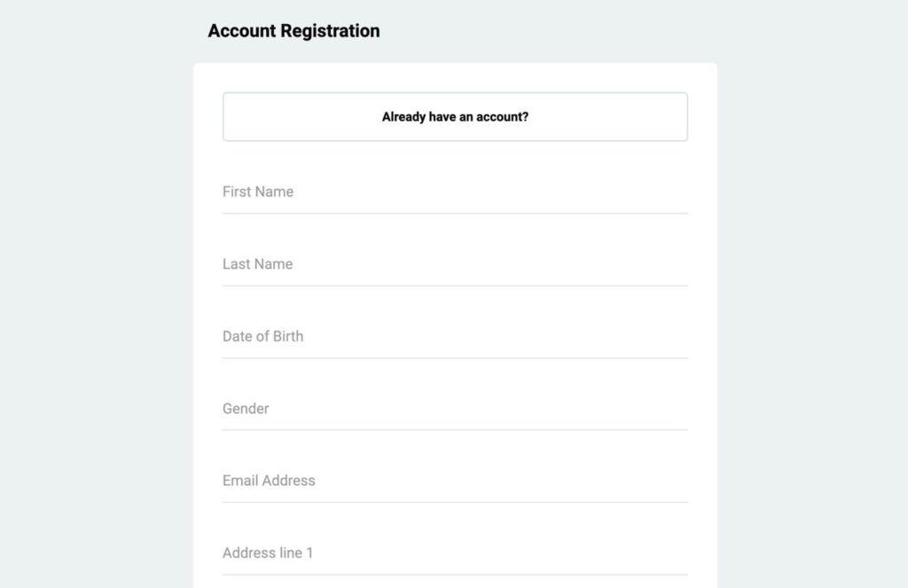Click into the Last Name field
Image resolution: width=908 pixels, height=588 pixels.
point(455,264)
